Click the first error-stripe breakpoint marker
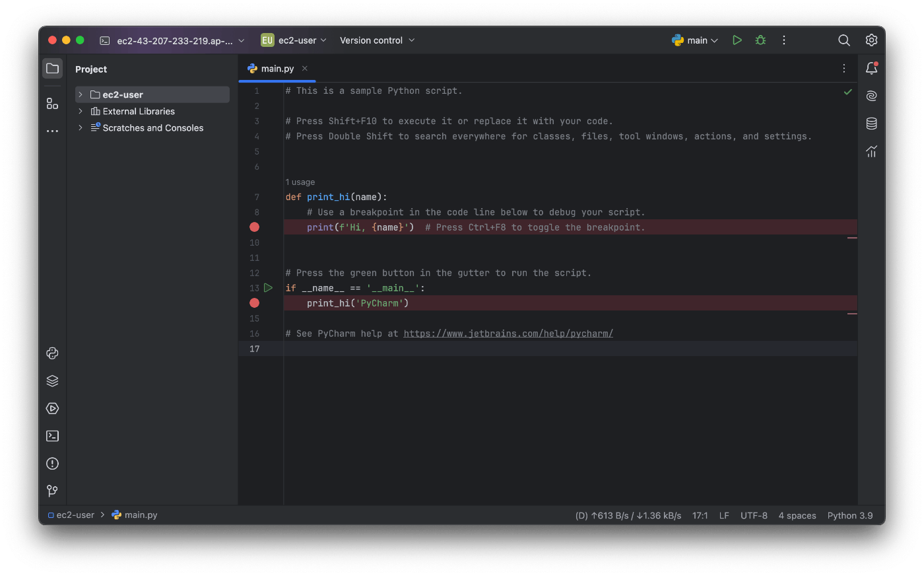Viewport: 924px width, 576px height. click(x=852, y=238)
